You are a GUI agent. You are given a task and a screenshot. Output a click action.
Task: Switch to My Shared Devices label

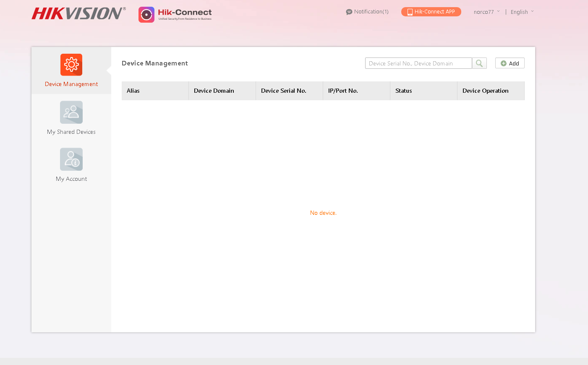tap(71, 132)
